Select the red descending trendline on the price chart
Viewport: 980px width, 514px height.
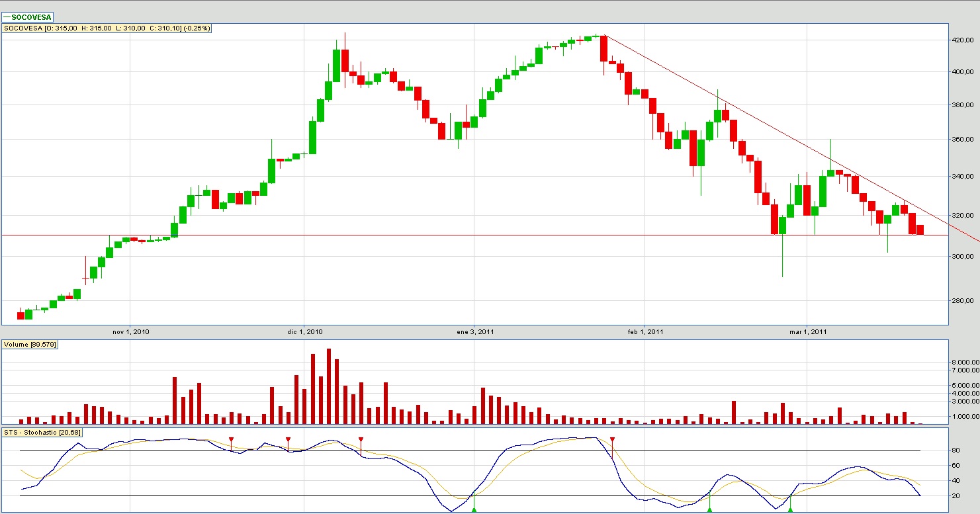(x=791, y=138)
